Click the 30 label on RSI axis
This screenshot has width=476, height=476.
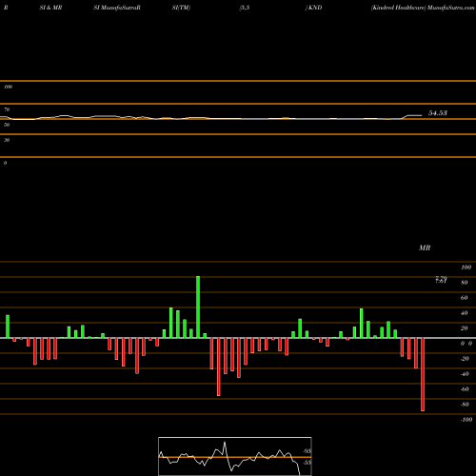click(7, 140)
